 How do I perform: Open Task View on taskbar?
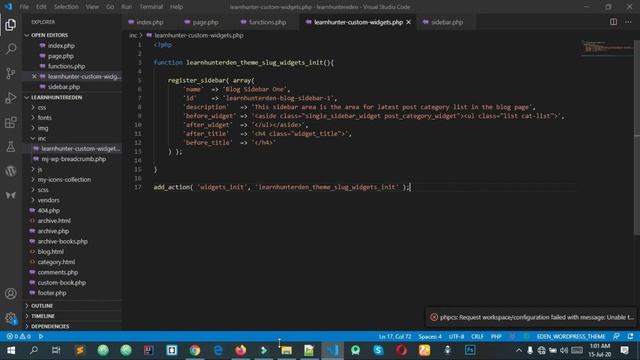pyautogui.click(x=56, y=350)
